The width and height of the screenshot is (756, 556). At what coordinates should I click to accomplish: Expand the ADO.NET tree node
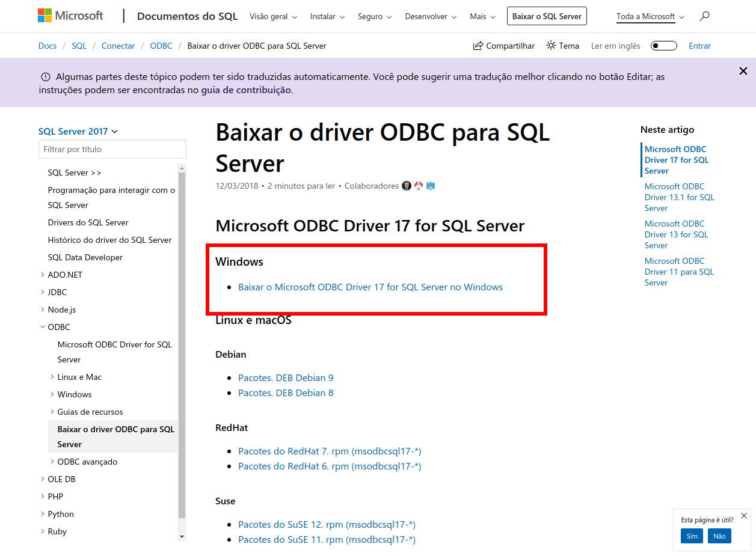(x=43, y=275)
